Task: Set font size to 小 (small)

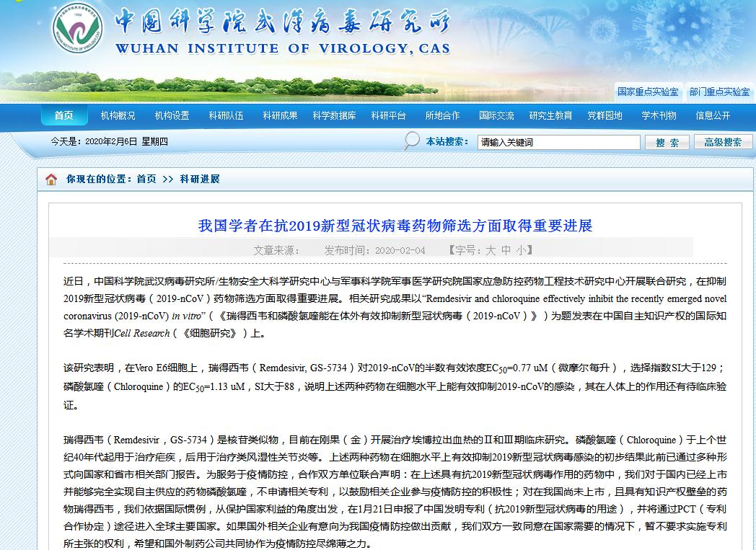Action: pos(522,251)
